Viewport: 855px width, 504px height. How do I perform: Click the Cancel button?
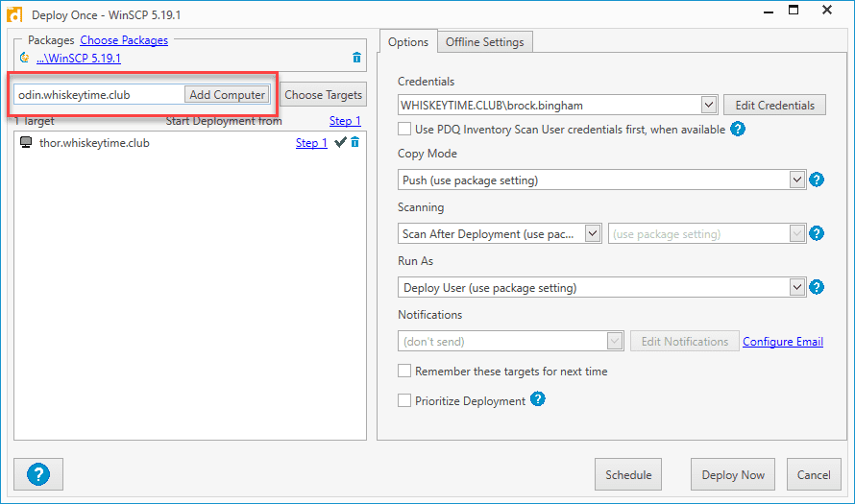(814, 474)
